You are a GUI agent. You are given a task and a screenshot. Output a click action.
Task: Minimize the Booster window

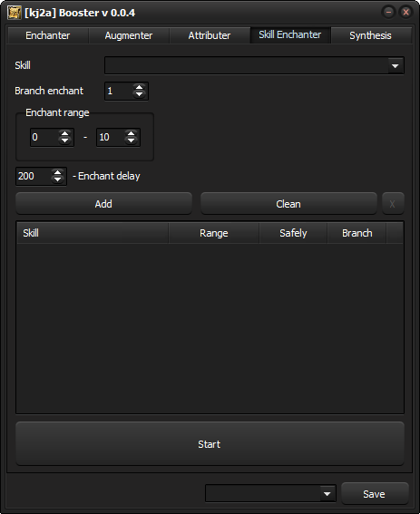pyautogui.click(x=388, y=13)
